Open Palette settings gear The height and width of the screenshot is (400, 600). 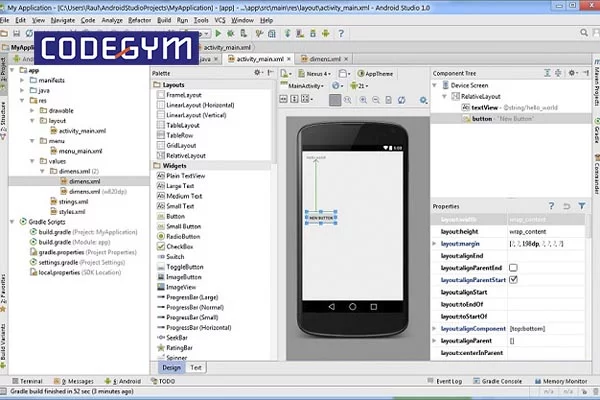(258, 73)
